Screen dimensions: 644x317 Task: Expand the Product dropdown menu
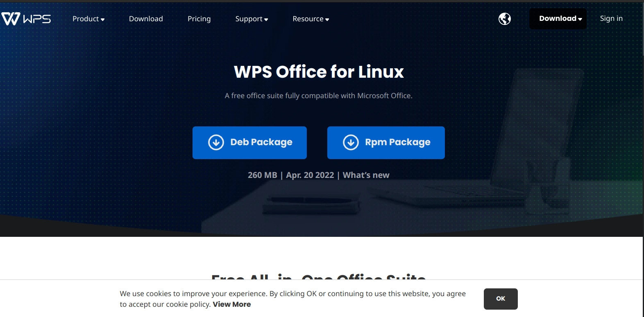coord(88,19)
